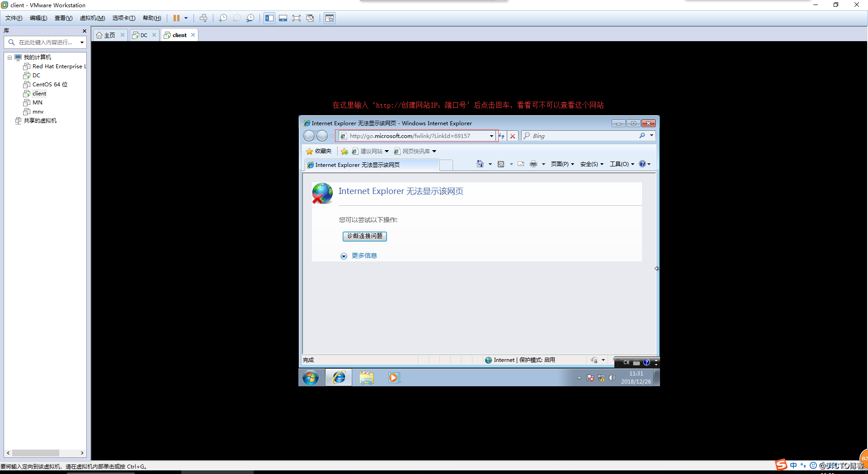
Task: Select mnv virtual machine in library tree
Action: pos(33,112)
